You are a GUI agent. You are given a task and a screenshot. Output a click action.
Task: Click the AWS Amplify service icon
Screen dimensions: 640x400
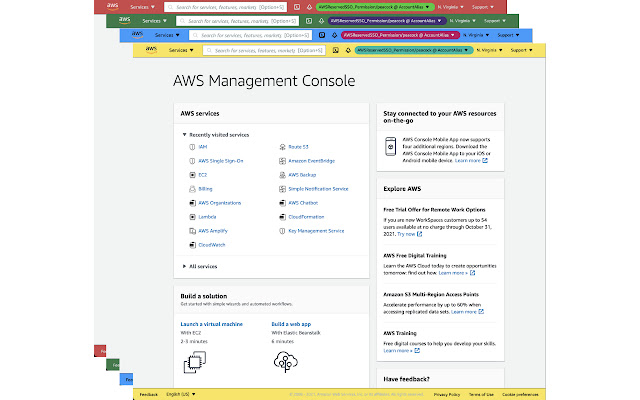[x=192, y=231]
